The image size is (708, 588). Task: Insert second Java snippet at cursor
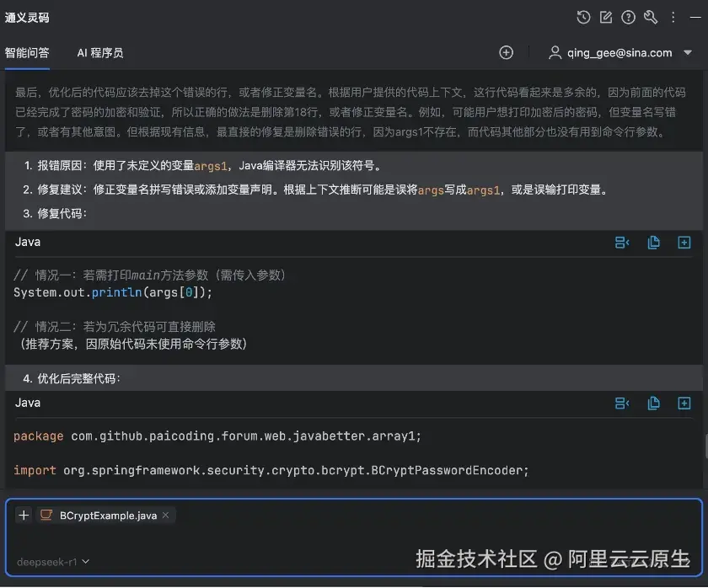[622, 403]
